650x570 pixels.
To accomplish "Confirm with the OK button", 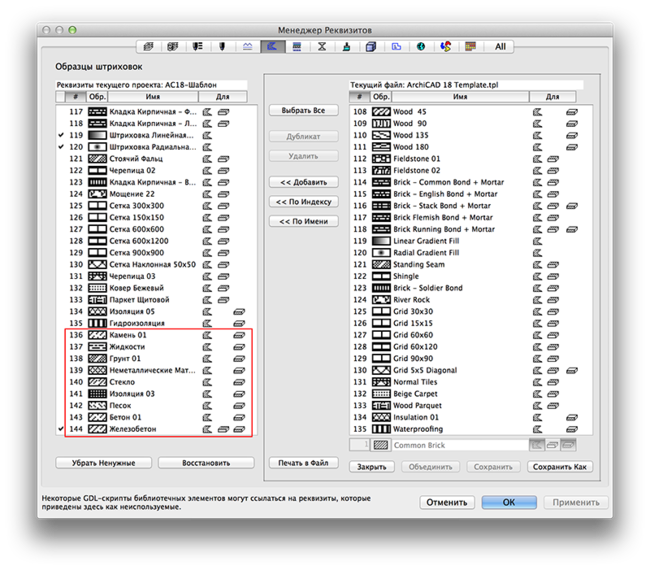I will tap(509, 502).
